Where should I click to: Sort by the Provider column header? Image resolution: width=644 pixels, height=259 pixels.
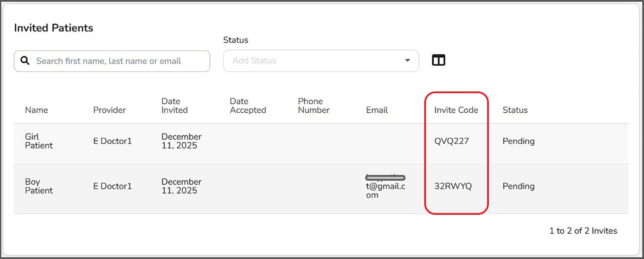(x=109, y=110)
